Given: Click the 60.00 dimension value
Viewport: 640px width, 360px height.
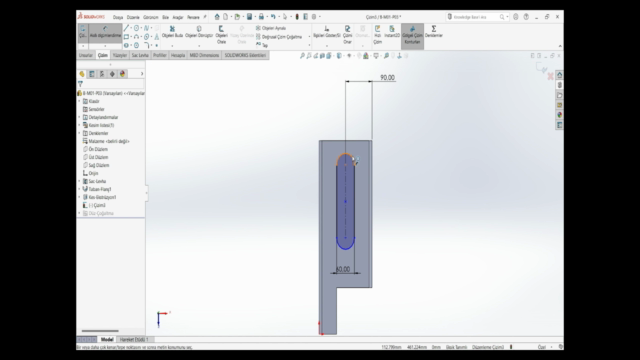Looking at the screenshot, I should tap(343, 269).
